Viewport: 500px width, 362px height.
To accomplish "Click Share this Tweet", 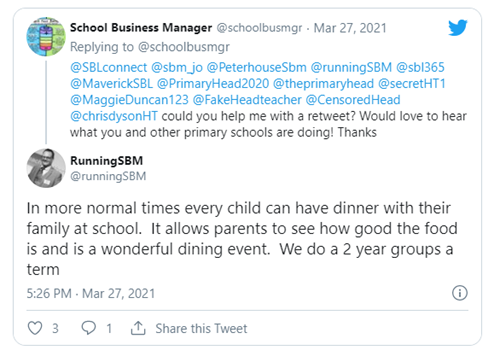I will click(x=201, y=329).
